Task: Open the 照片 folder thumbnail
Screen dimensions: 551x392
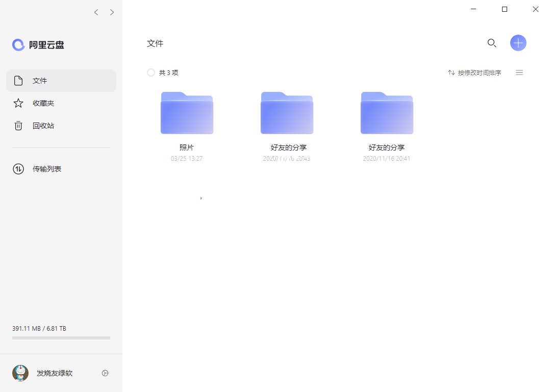Action: coord(187,113)
